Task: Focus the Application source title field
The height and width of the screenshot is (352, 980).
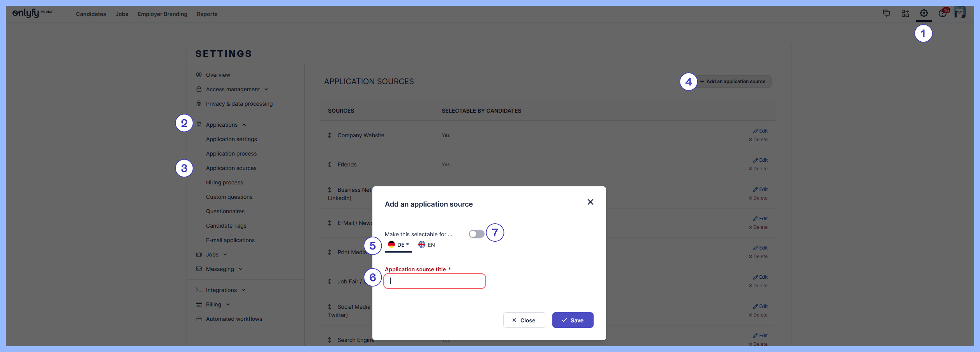Action: coord(435,281)
